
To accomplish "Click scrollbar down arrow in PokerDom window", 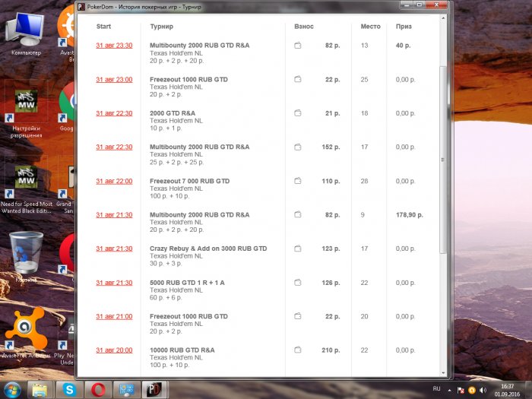I will tap(443, 373).
